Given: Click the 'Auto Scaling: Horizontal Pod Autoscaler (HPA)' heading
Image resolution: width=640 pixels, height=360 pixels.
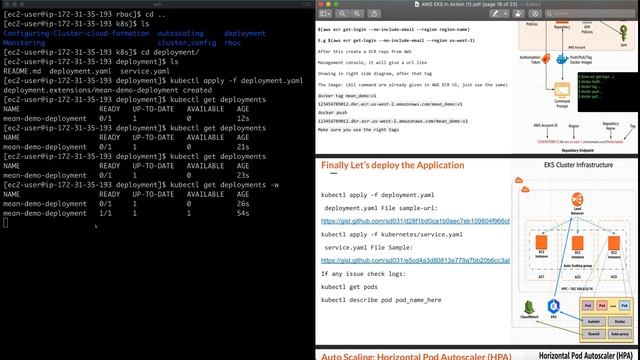Looking at the screenshot, I should [x=416, y=356].
